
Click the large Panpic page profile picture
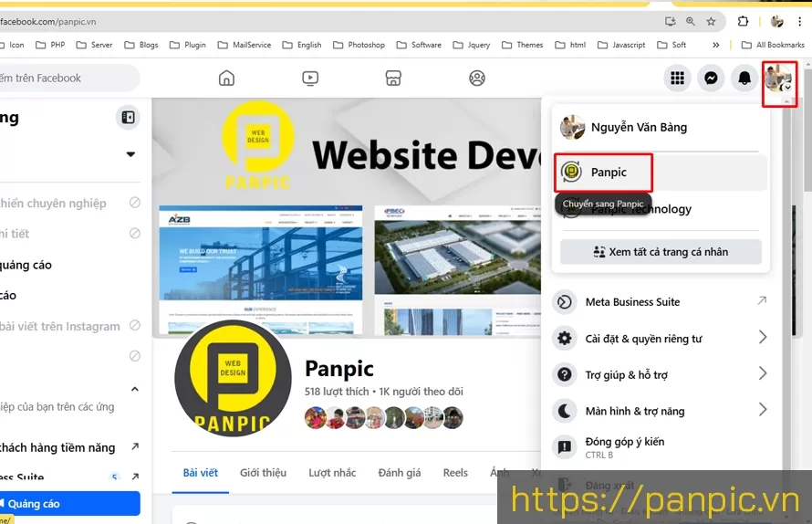[233, 378]
